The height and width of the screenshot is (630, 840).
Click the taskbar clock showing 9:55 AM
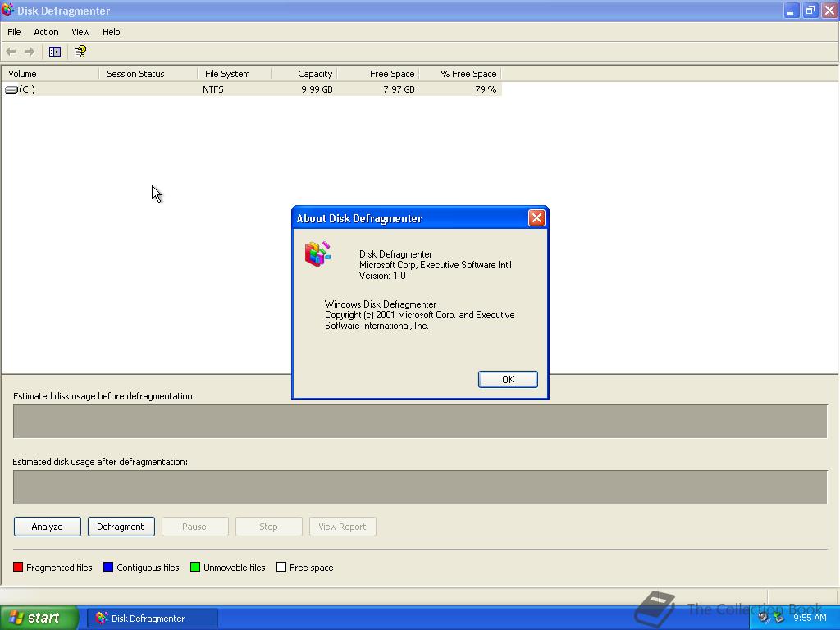point(810,618)
